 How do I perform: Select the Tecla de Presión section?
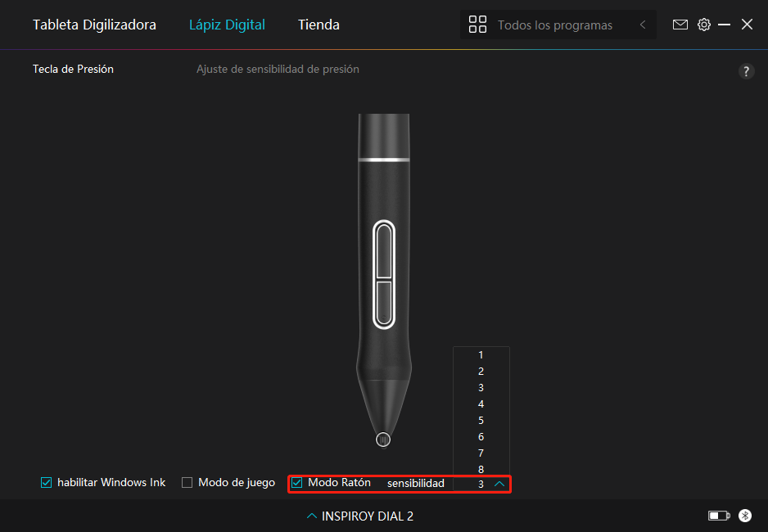click(73, 70)
